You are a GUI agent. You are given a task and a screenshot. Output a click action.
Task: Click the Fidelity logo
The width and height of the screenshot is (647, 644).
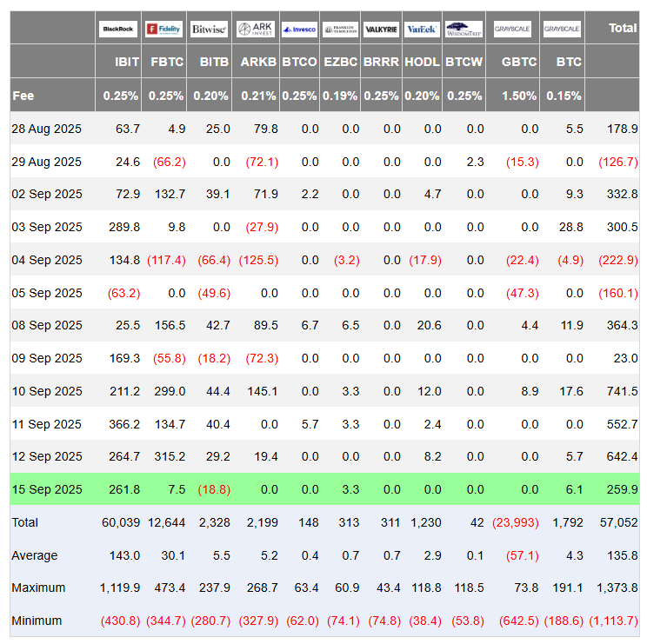[x=163, y=30]
